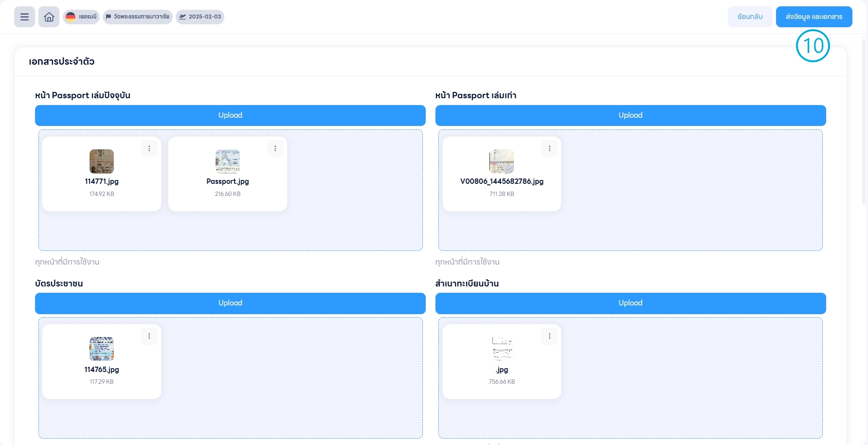The width and height of the screenshot is (868, 445).
Task: Click the flag icon tour name chip
Action: pos(138,17)
